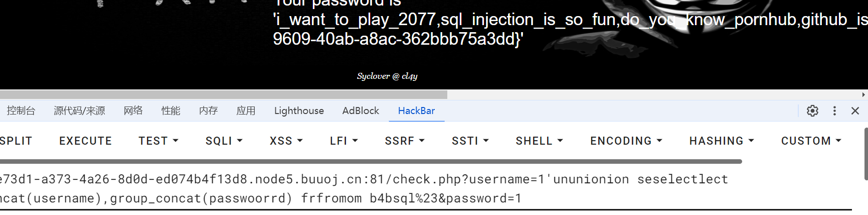The image size is (868, 215).
Task: Switch to the Lighthouse tab
Action: pos(299,111)
